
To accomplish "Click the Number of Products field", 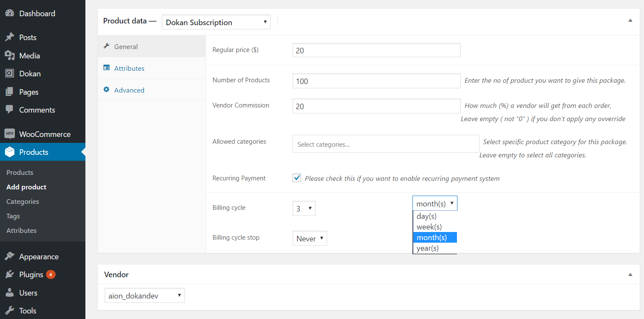I will tap(377, 81).
